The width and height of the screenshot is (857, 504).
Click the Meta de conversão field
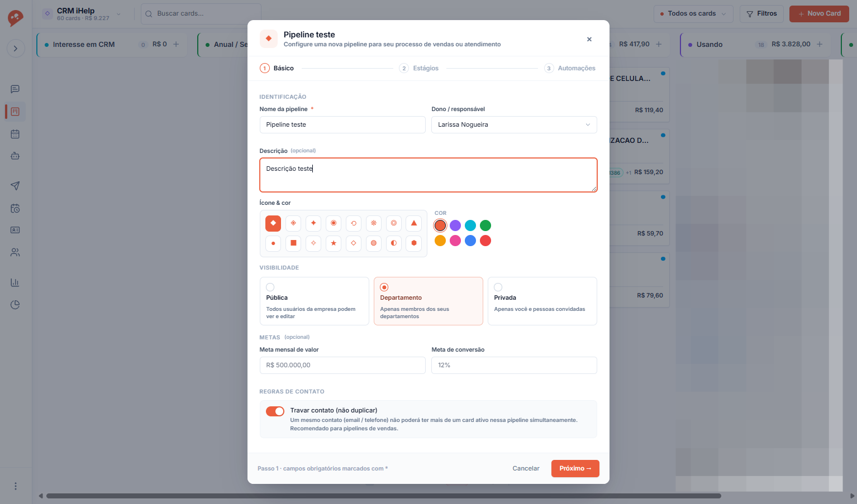514,365
